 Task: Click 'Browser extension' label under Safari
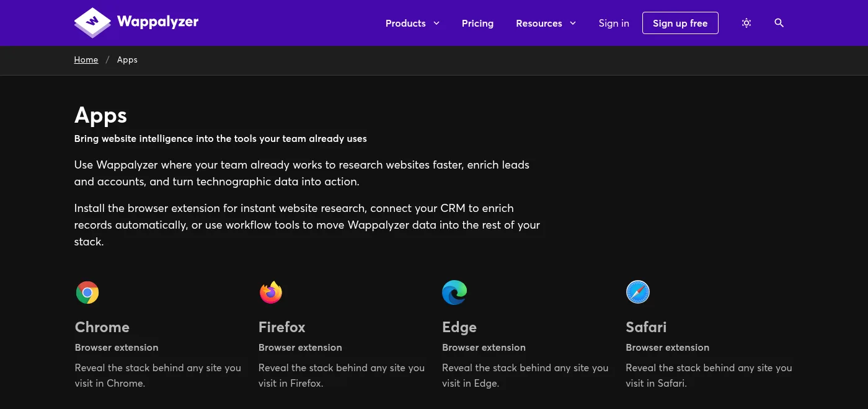click(668, 348)
